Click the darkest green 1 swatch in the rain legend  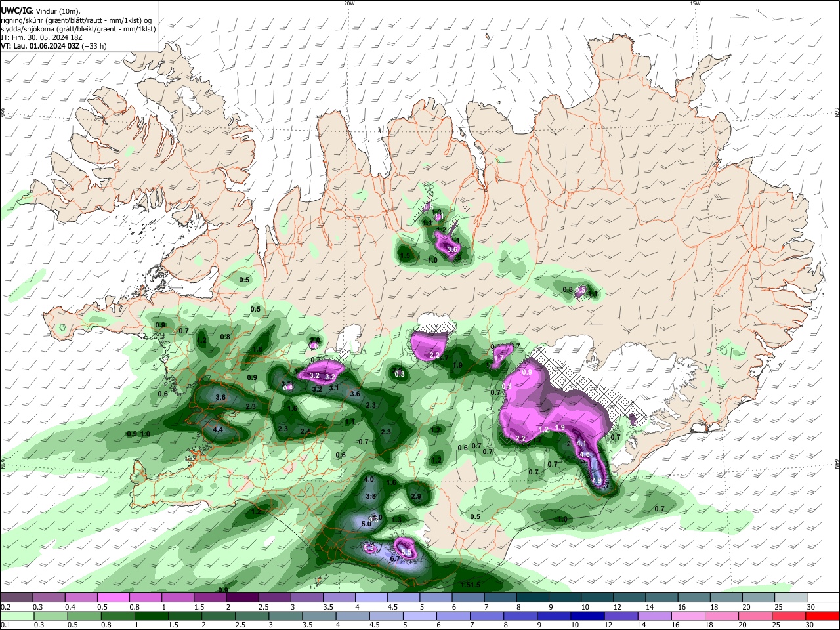pos(150,616)
